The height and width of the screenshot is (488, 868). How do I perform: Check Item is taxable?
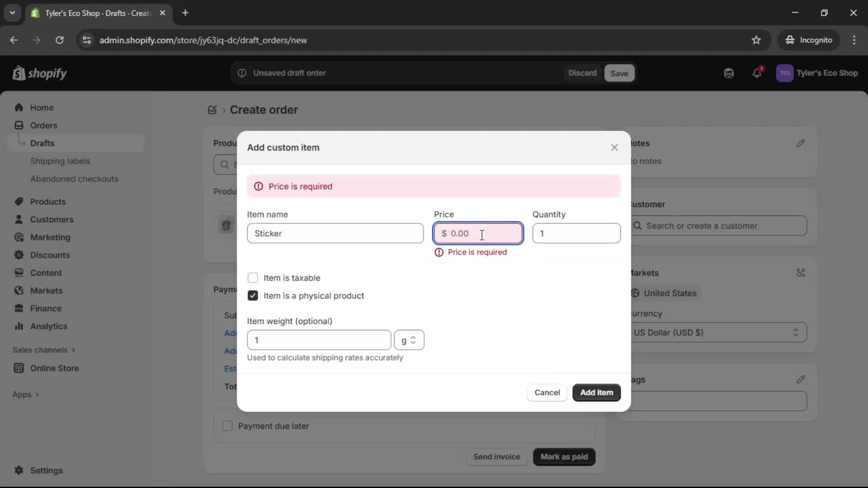click(253, 278)
